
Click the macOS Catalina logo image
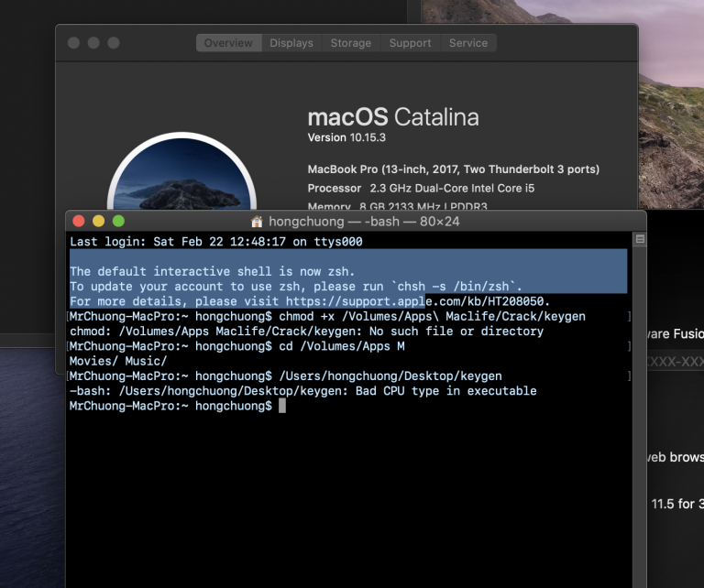click(181, 171)
